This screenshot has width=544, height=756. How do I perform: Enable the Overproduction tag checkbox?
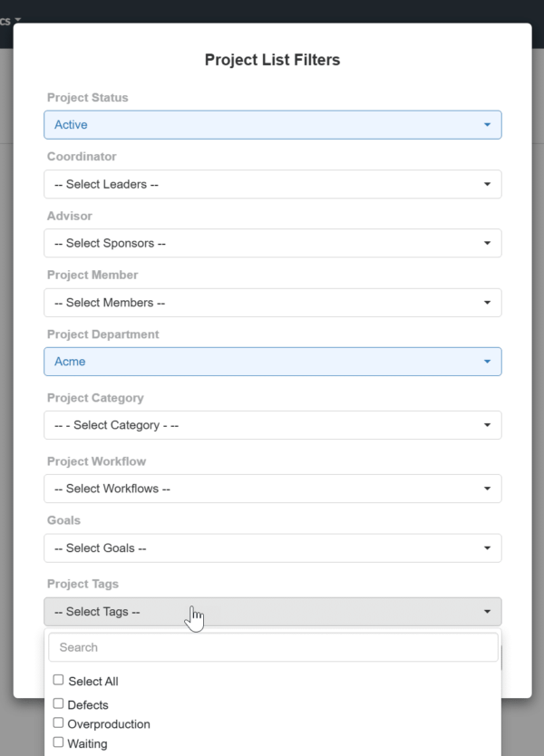(59, 723)
